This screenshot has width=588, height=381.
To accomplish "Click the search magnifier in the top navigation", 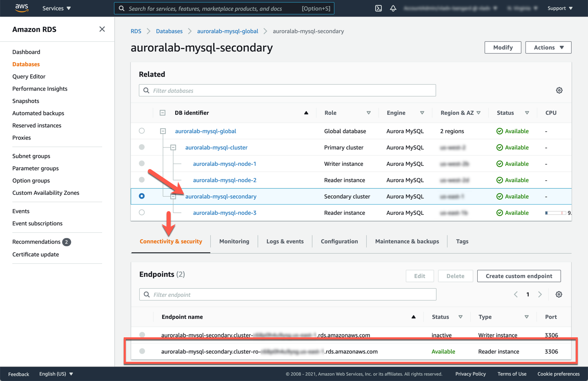I will (x=121, y=8).
